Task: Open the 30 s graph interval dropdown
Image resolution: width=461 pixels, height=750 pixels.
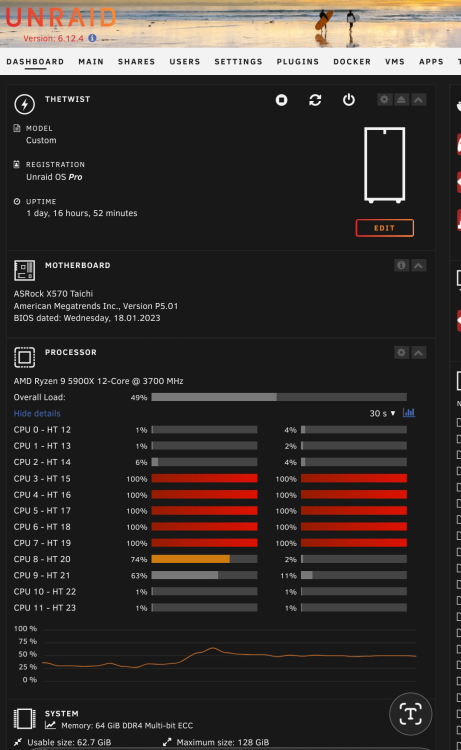Action: click(382, 413)
